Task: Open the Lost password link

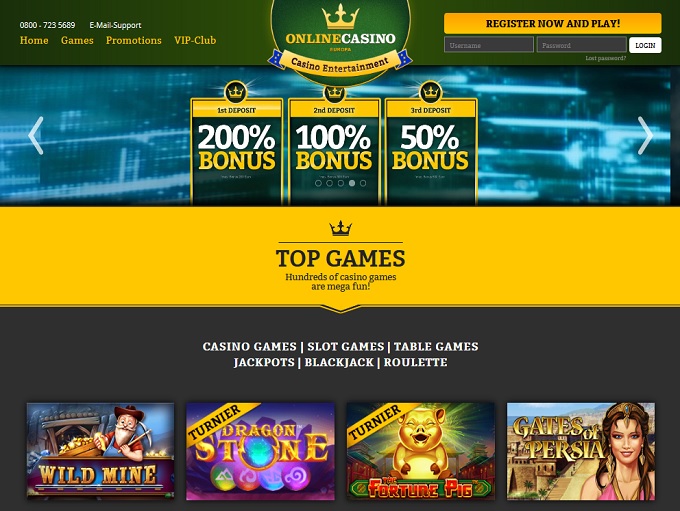Action: coord(605,58)
